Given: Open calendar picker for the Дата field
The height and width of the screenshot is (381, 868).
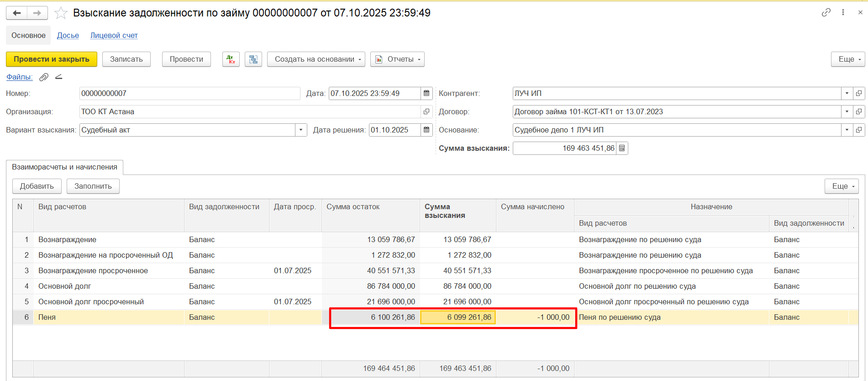Looking at the screenshot, I should click(x=426, y=93).
